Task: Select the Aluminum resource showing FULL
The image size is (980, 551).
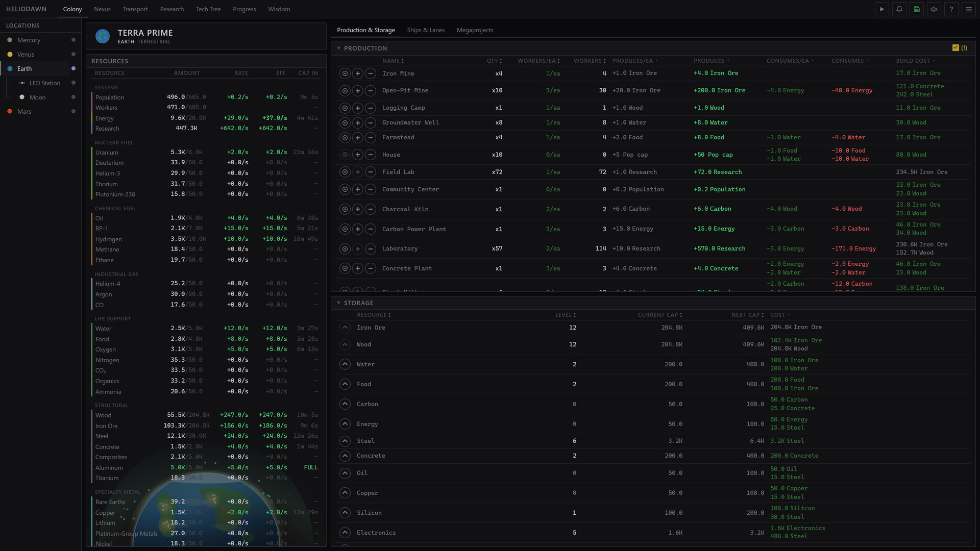Action: pos(206,467)
